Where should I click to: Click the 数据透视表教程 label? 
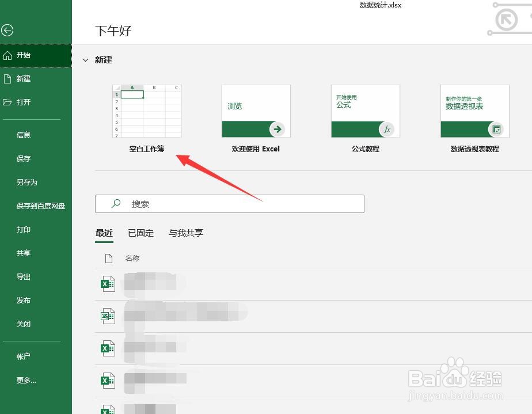pos(475,149)
